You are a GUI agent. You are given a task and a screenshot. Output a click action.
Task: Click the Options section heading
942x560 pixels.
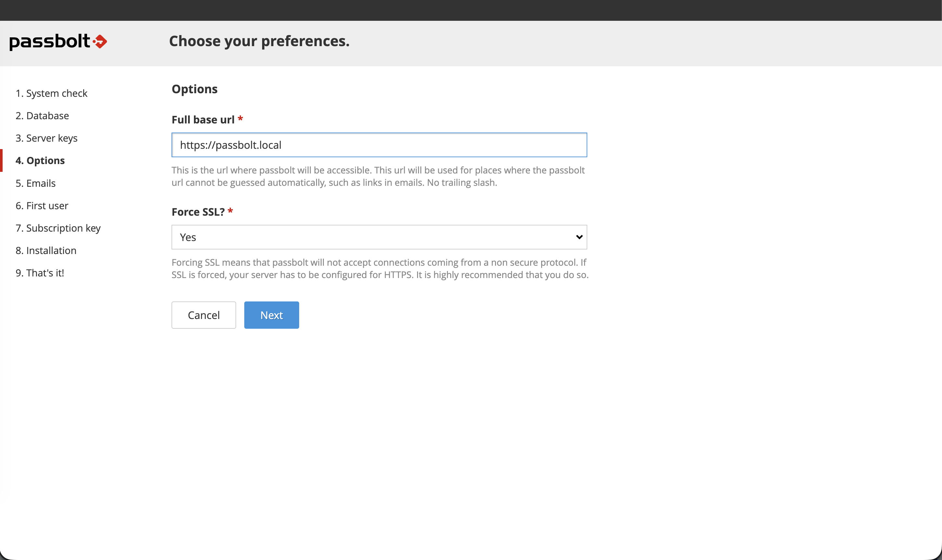(195, 89)
